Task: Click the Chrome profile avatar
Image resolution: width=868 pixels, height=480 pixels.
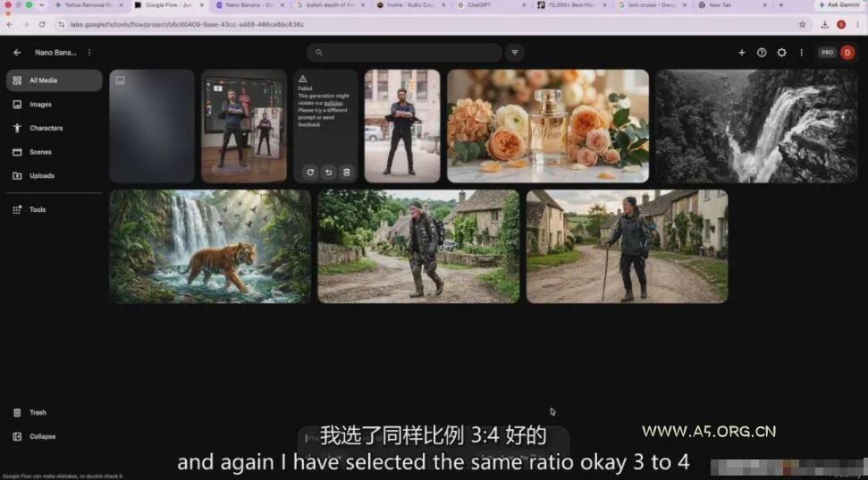Action: coord(841,24)
